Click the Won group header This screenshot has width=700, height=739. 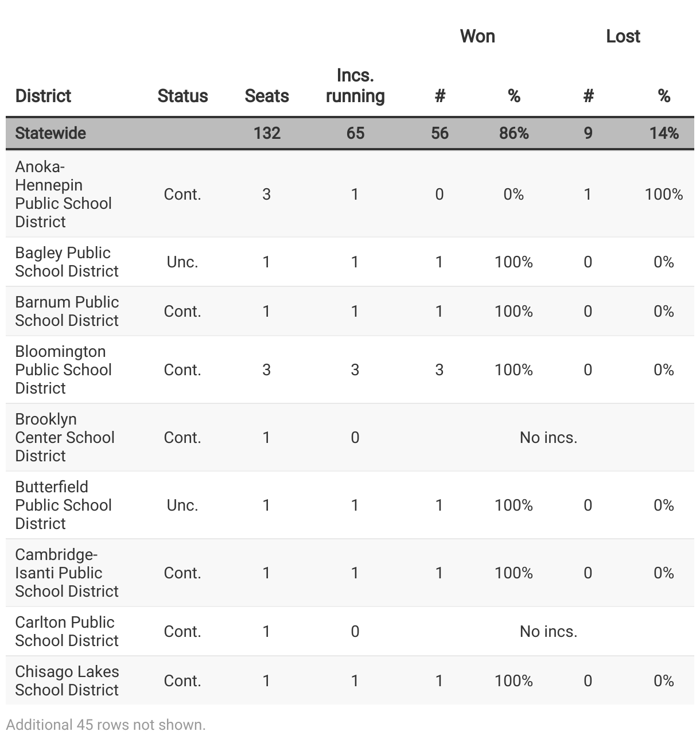click(477, 36)
